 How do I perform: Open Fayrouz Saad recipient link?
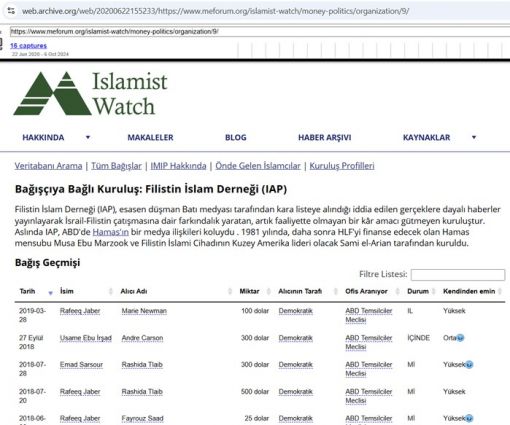pos(142,418)
